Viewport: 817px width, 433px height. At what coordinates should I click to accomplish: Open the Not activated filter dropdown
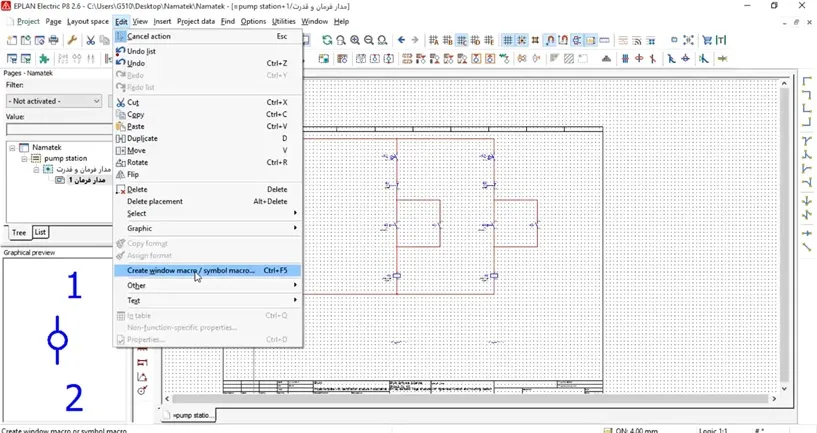click(54, 101)
